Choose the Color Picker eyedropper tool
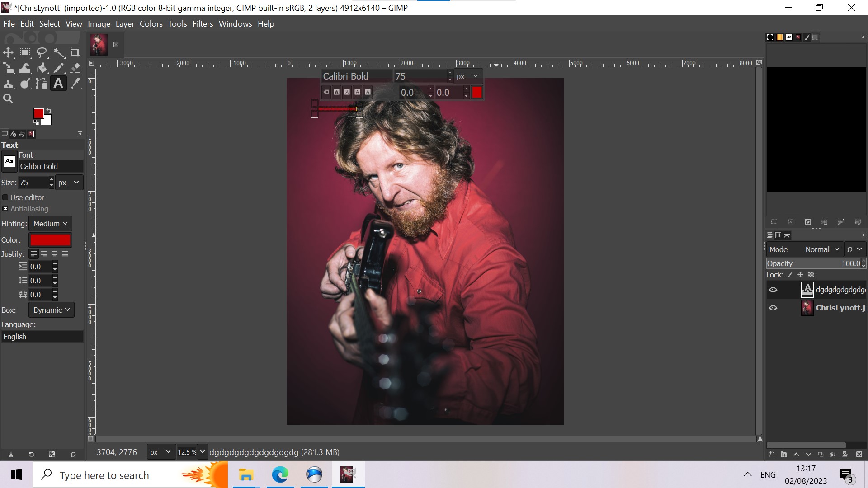 pos(75,84)
